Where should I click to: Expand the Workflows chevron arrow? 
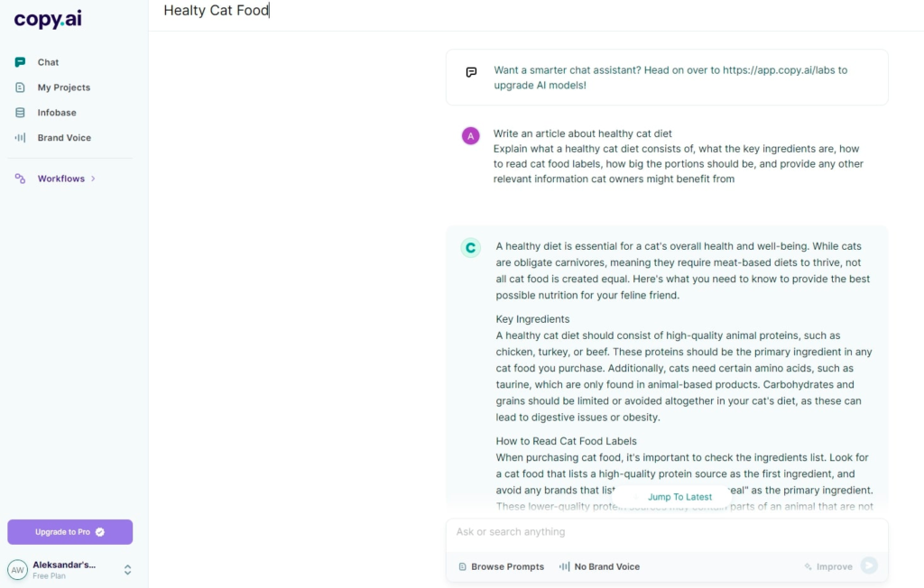tap(93, 179)
